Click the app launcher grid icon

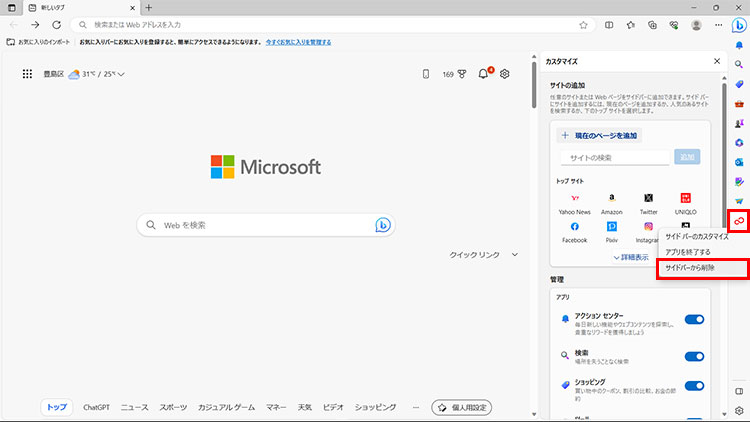[27, 74]
